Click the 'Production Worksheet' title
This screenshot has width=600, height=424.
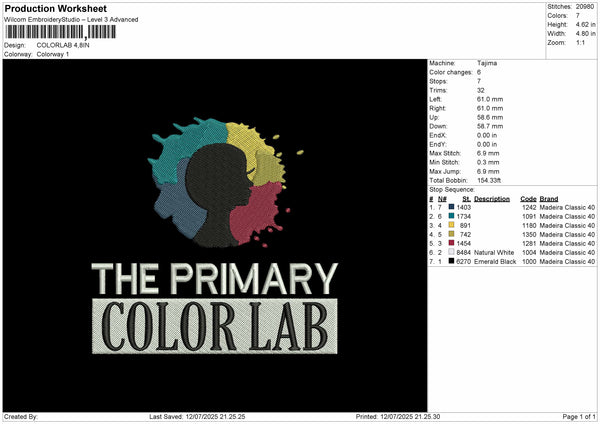[56, 9]
